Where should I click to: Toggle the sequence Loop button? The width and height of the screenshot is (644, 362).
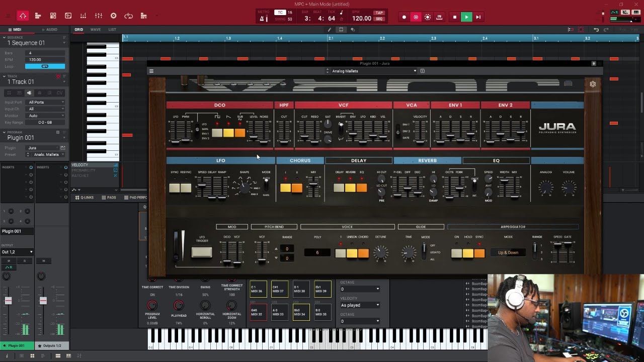pos(45,66)
